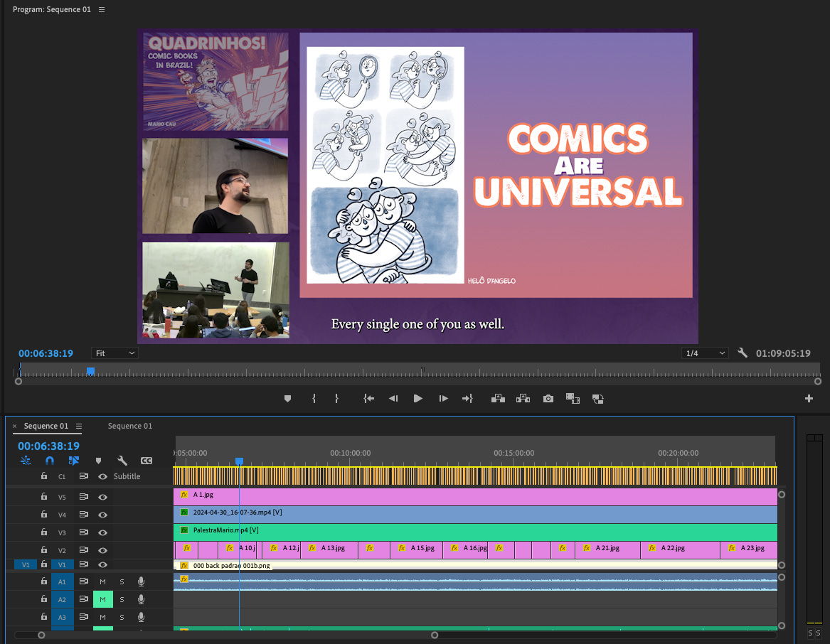
Task: Select 000 back padrao 001b.png clip
Action: [x=475, y=565]
